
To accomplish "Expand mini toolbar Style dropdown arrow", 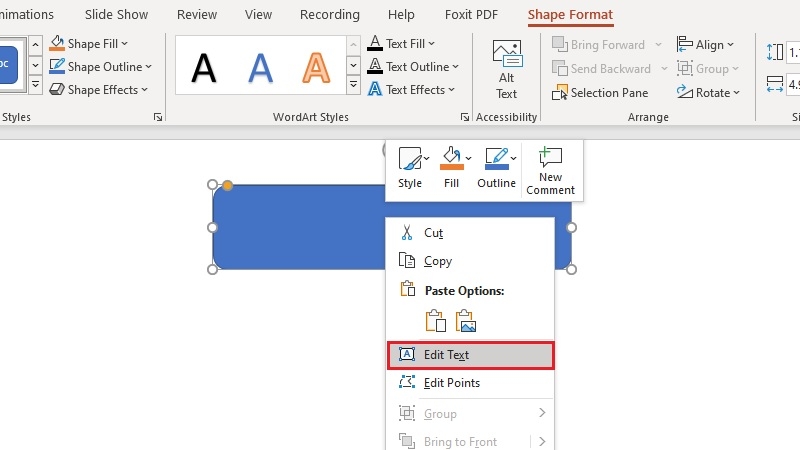I will (x=427, y=158).
